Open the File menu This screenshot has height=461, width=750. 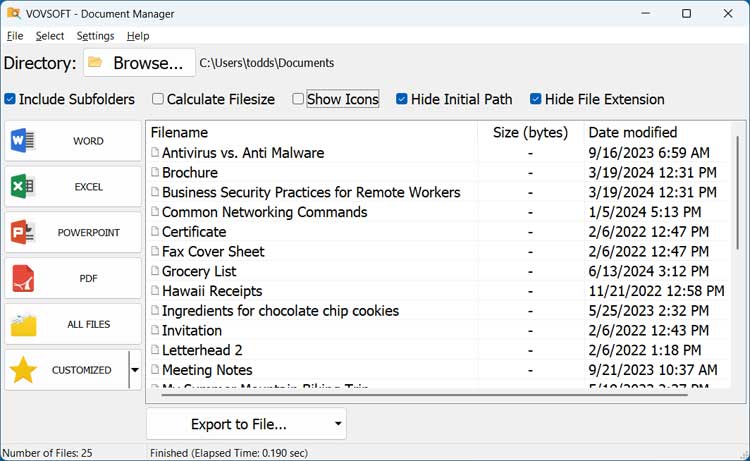[15, 36]
